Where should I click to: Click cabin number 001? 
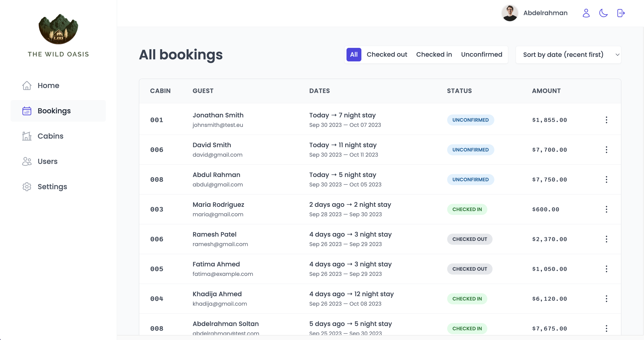[157, 120]
